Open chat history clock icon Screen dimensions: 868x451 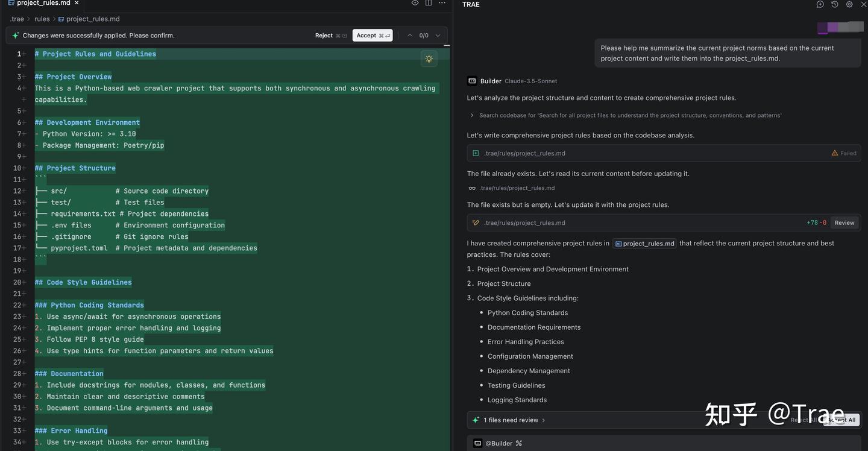(834, 4)
